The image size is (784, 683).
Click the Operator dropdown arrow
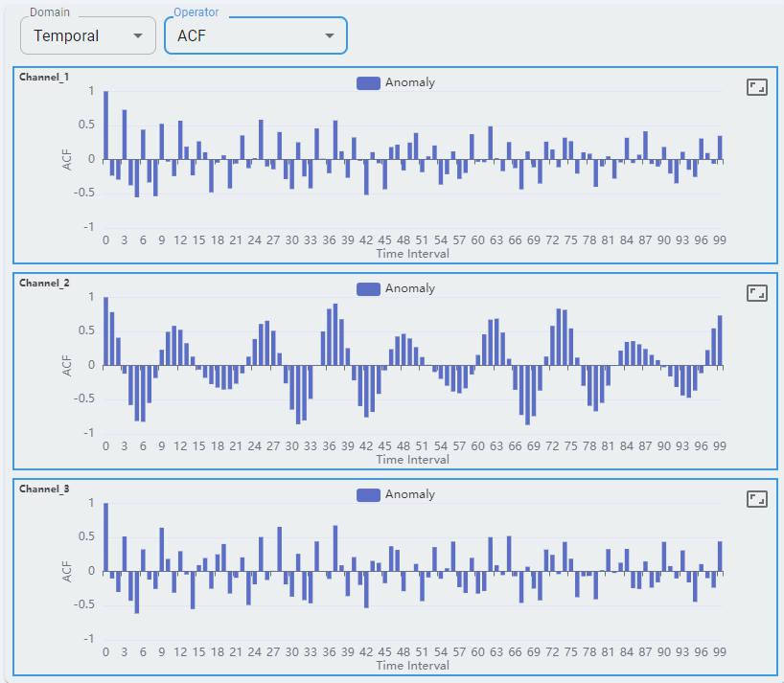(x=330, y=35)
